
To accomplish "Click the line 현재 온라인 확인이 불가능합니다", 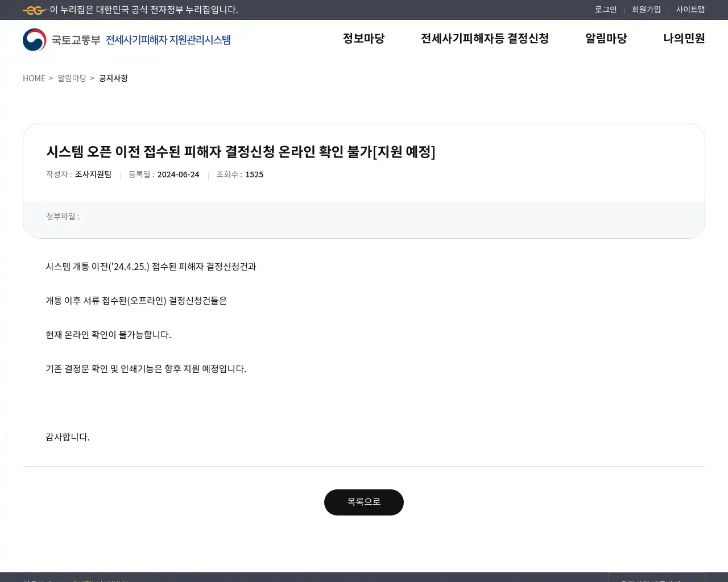I will click(x=108, y=335).
